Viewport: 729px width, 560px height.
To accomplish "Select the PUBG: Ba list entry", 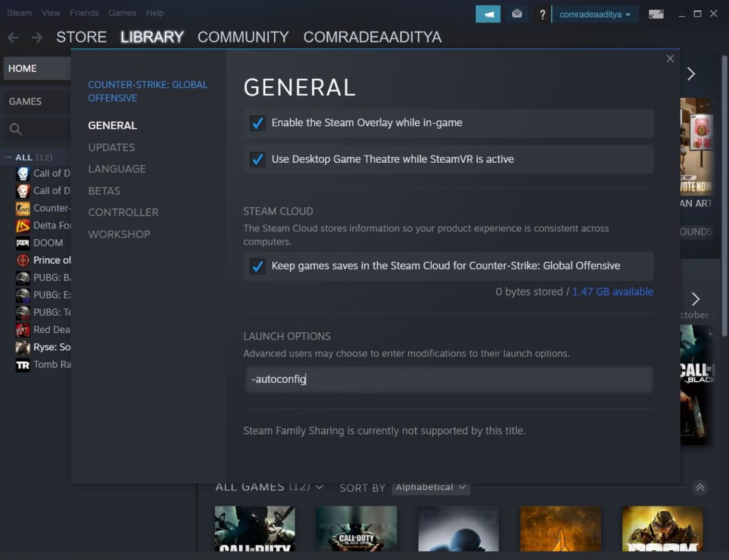I will coord(43,278).
